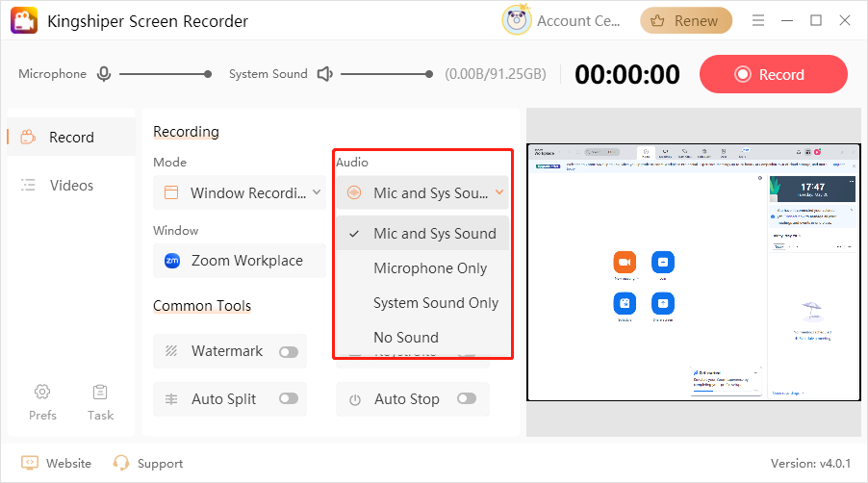Click the Renew button
The height and width of the screenshot is (483, 868).
click(x=686, y=20)
